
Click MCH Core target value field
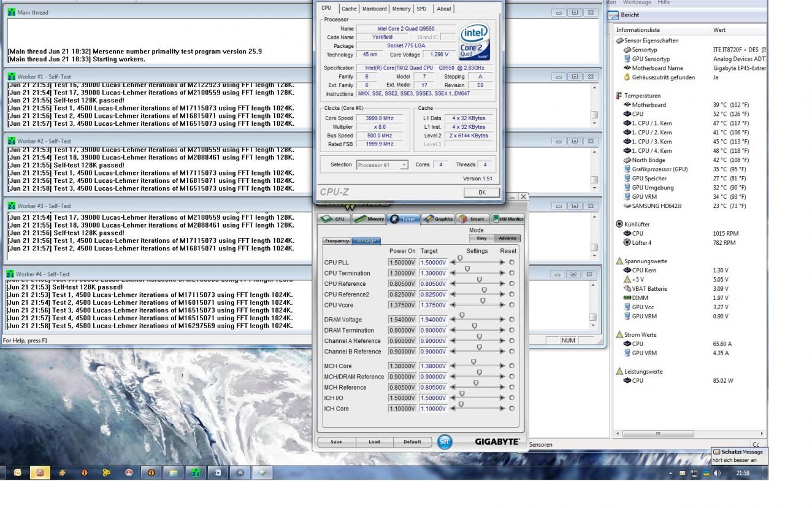[434, 366]
